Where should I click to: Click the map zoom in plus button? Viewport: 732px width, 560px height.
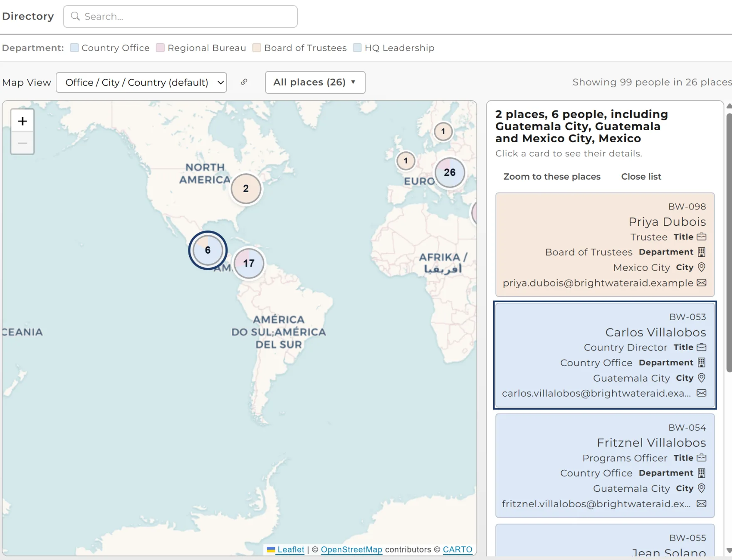[22, 121]
